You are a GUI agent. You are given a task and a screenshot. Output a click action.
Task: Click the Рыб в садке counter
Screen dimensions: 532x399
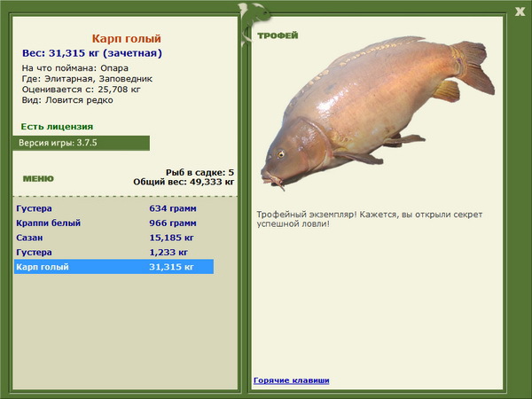(199, 172)
